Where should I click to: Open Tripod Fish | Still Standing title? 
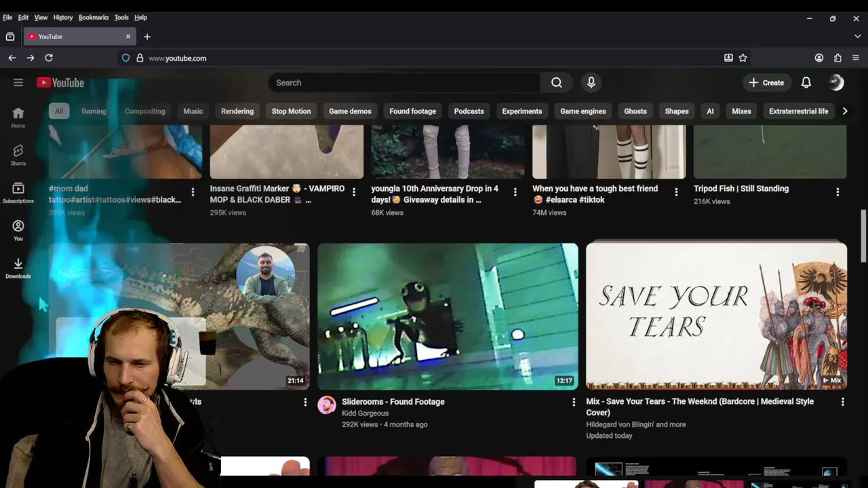pos(741,188)
